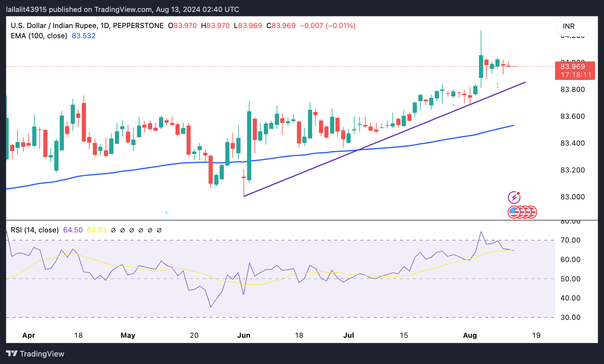Click the 1D interval in the chart title
The height and width of the screenshot is (364, 604).
[105, 26]
